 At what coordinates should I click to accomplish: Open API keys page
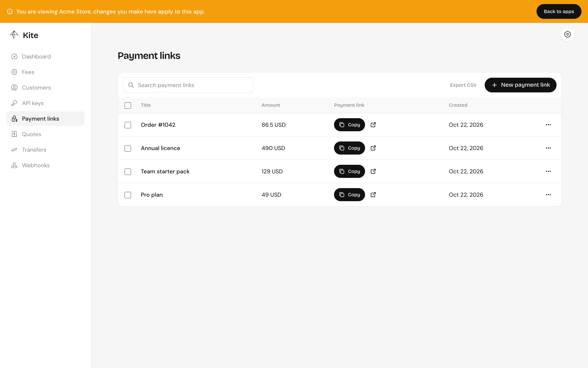46,103
